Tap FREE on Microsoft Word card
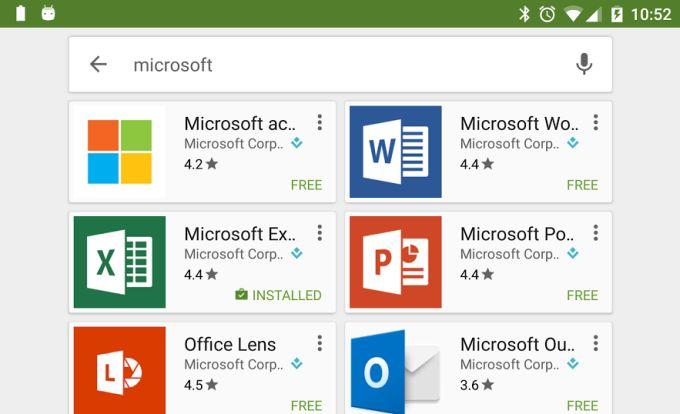The width and height of the screenshot is (680, 414). click(x=582, y=185)
